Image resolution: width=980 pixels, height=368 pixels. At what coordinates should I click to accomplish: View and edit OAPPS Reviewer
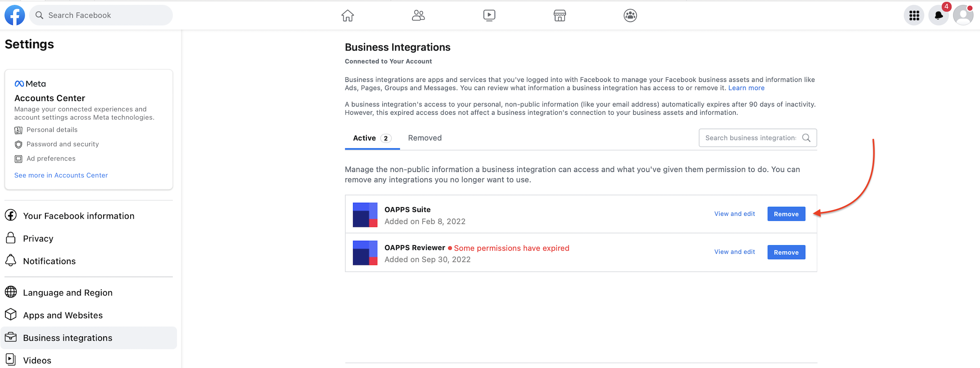click(734, 252)
